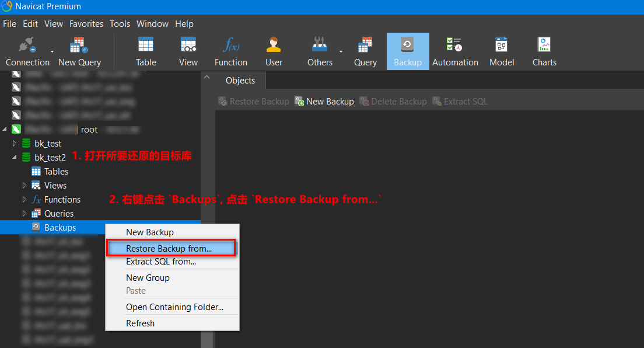
Task: Choose New Group in context menu
Action: [172, 278]
